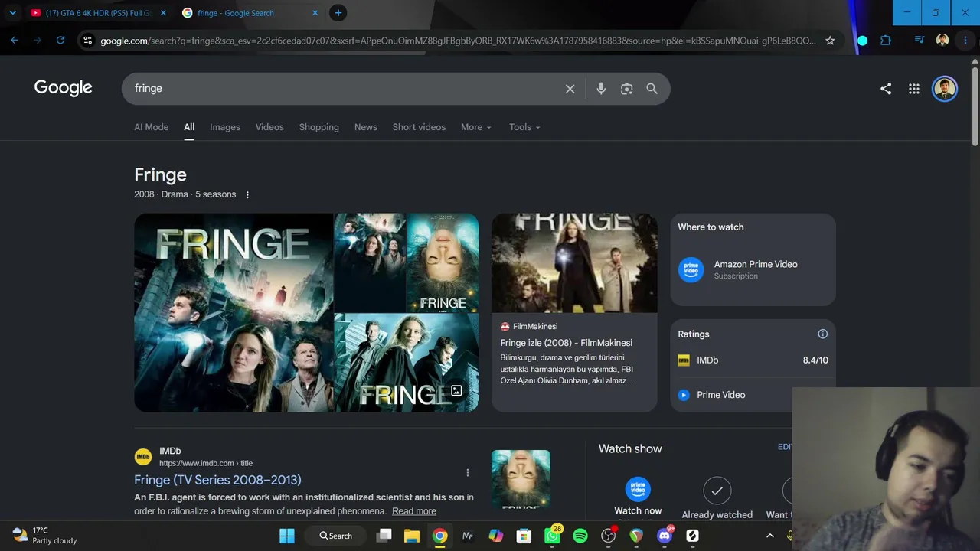This screenshot has height=551, width=980.
Task: Open Prime Video rating row
Action: pos(735,395)
